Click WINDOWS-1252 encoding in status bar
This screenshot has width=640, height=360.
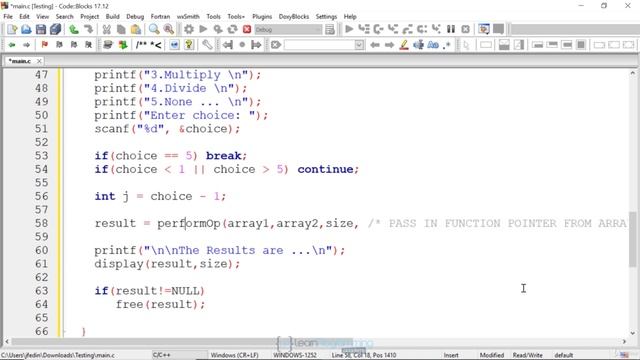[294, 355]
